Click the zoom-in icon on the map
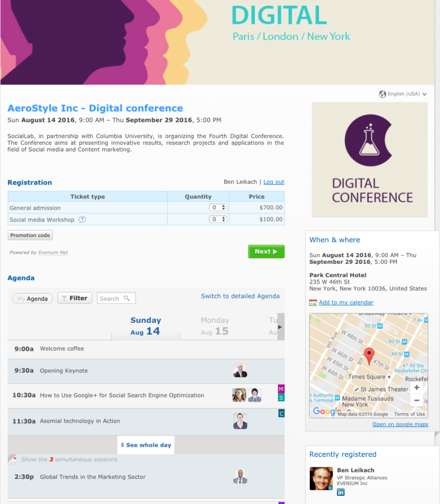This screenshot has height=504, width=440. pyautogui.click(x=417, y=388)
